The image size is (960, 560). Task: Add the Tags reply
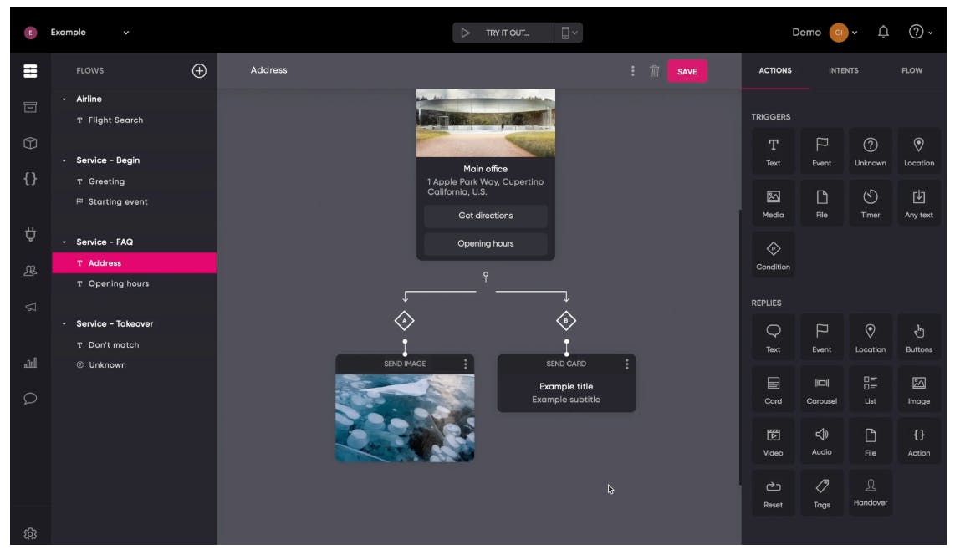822,493
